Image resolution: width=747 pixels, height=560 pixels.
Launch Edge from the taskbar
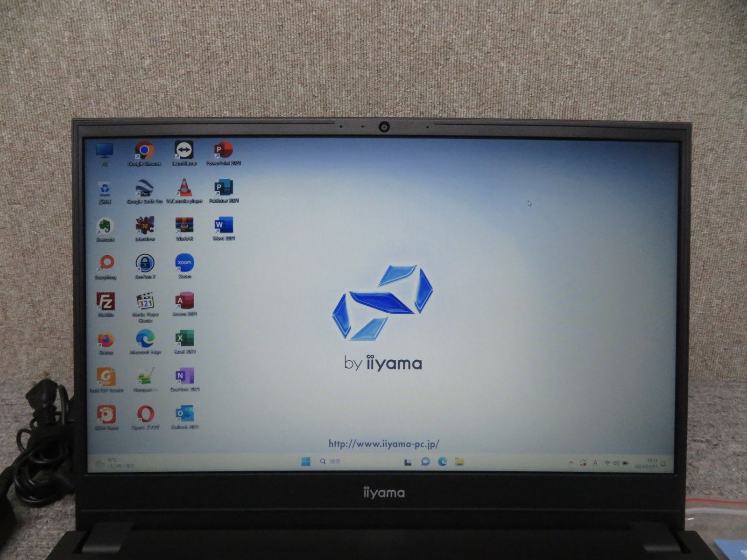point(443,462)
